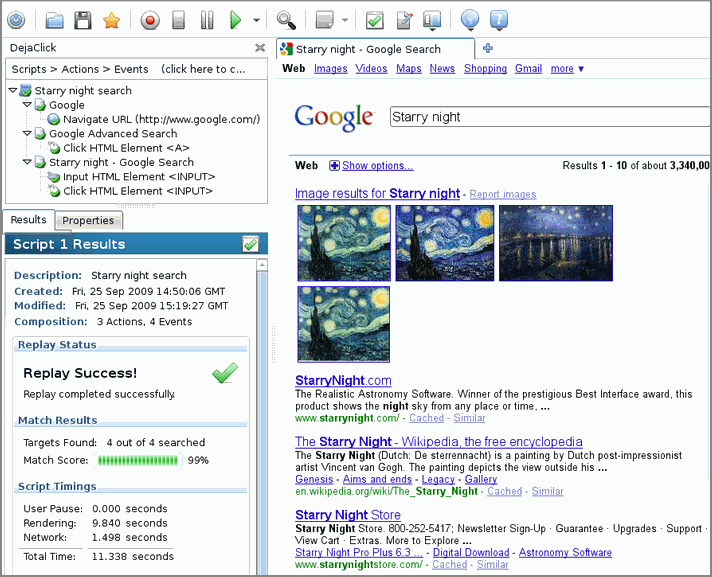Image resolution: width=712 pixels, height=577 pixels.
Task: Select the Results tab
Action: coord(28,220)
